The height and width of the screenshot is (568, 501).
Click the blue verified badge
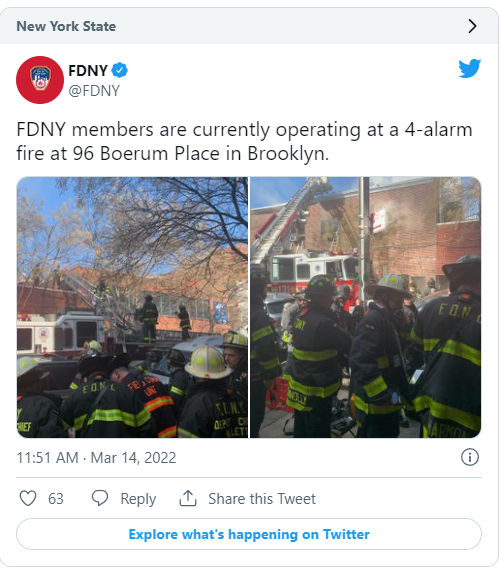(x=120, y=70)
